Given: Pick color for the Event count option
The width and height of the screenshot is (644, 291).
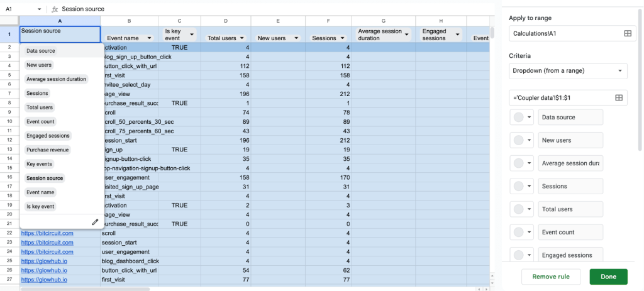Looking at the screenshot, I should 521,233.
